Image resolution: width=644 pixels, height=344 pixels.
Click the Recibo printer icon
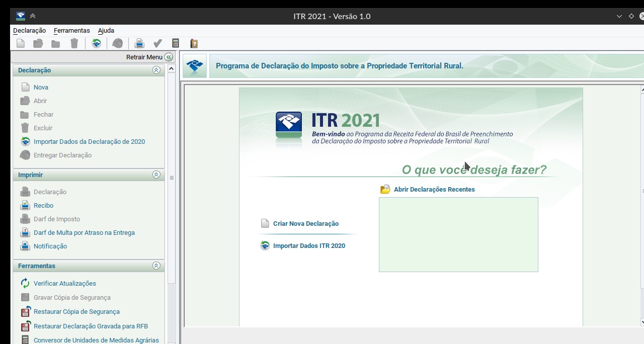coord(25,205)
